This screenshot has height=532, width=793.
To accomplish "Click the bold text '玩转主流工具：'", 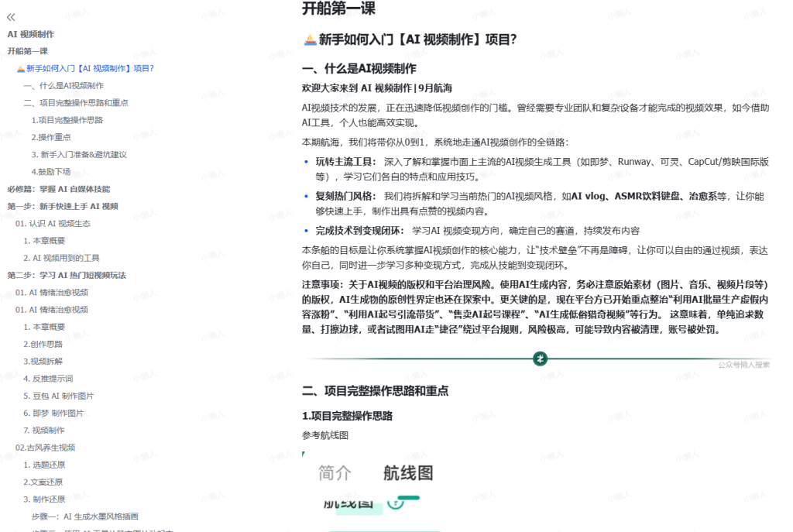I will 346,162.
